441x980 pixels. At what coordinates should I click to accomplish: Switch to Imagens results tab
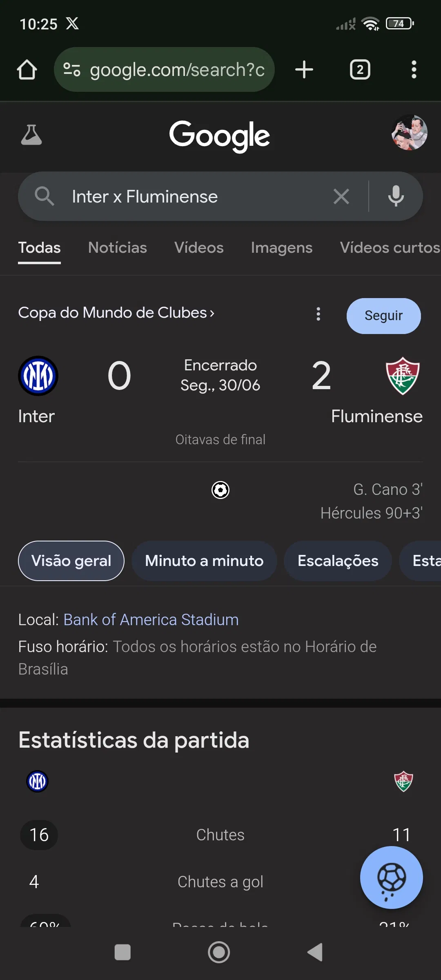pos(282,248)
